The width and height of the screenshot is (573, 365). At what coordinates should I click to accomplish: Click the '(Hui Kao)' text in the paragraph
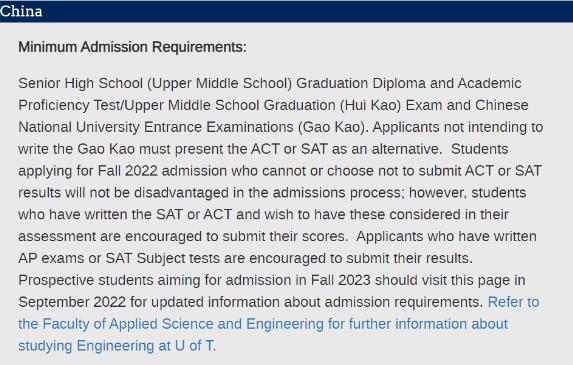371,105
